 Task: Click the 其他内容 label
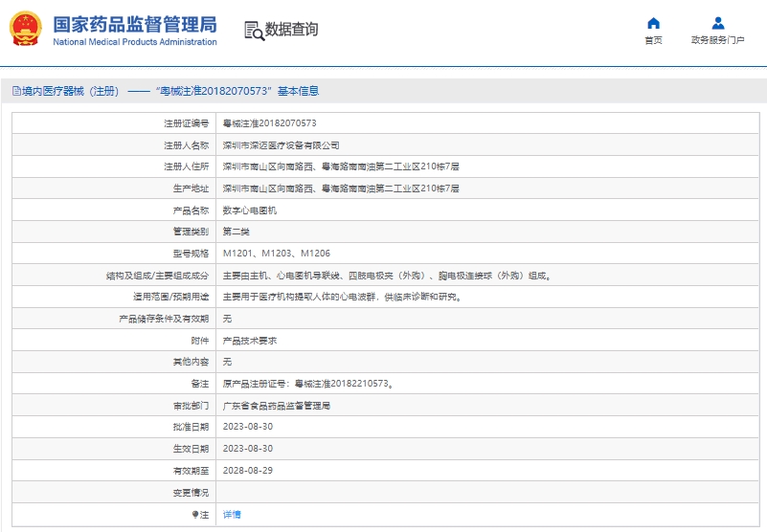tap(191, 362)
